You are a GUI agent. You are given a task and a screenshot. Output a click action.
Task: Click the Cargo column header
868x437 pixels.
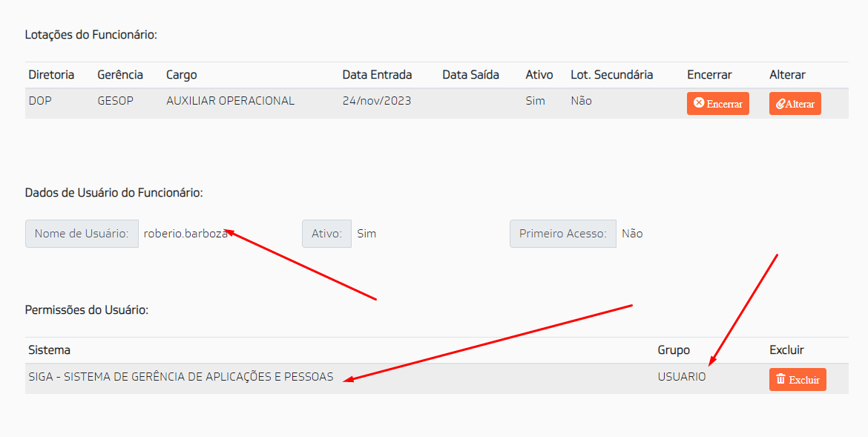click(182, 75)
